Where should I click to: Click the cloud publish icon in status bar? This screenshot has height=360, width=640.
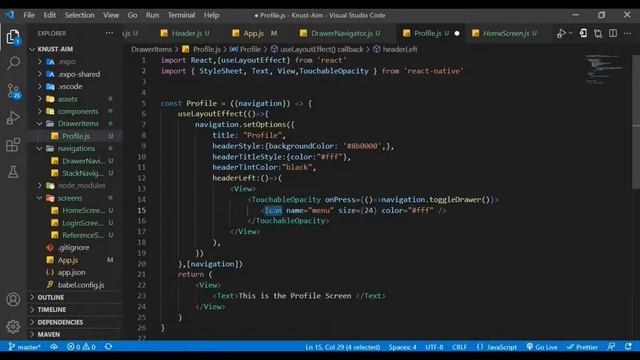pyautogui.click(x=54, y=347)
